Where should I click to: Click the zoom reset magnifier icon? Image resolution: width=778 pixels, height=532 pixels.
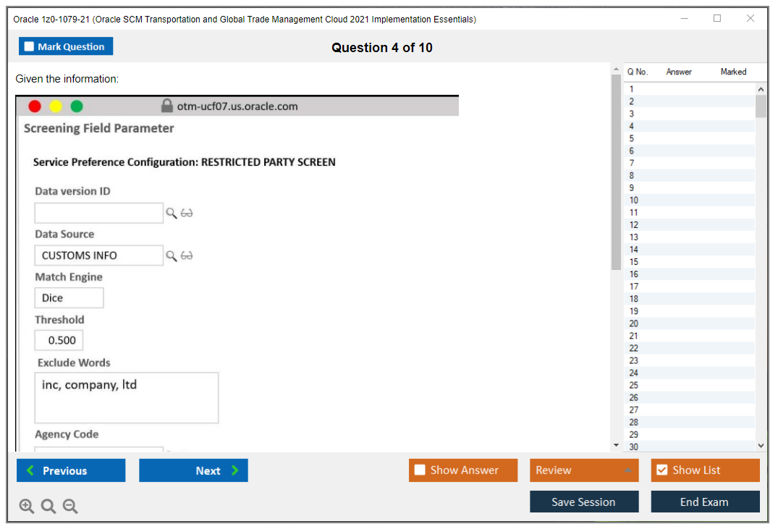pos(48,507)
